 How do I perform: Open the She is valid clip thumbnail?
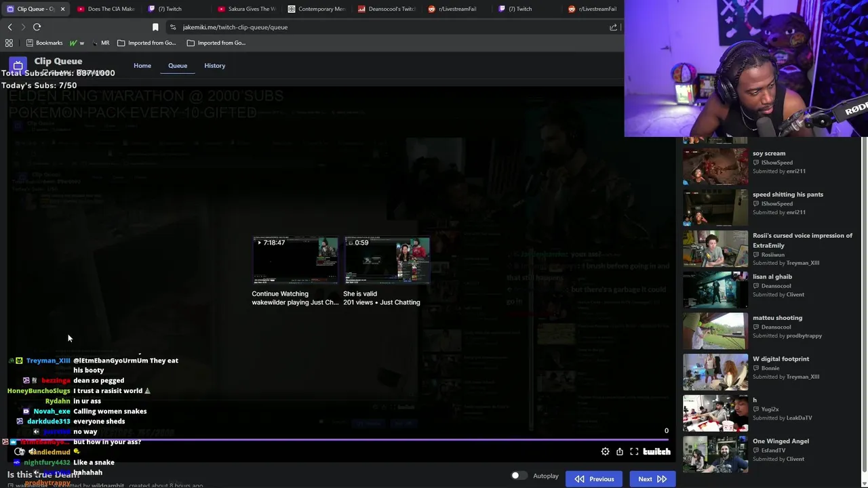click(x=387, y=260)
